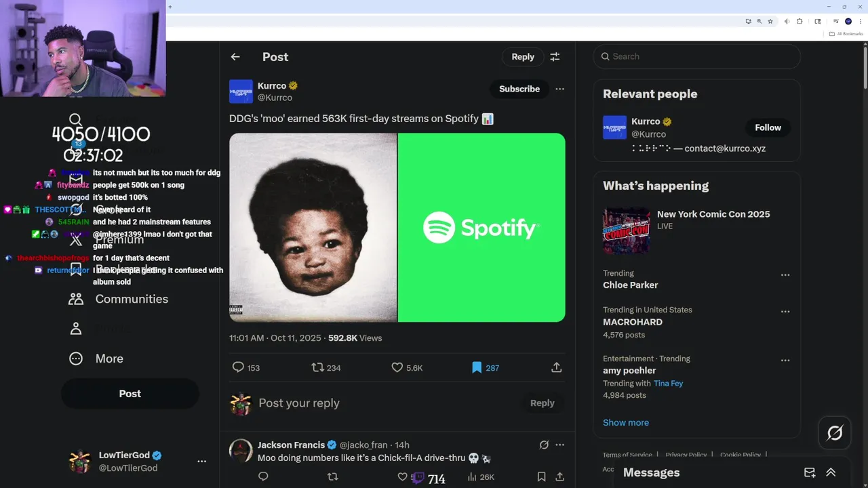Open MACROHARD trending topic
The height and width of the screenshot is (488, 868).
pos(633,322)
